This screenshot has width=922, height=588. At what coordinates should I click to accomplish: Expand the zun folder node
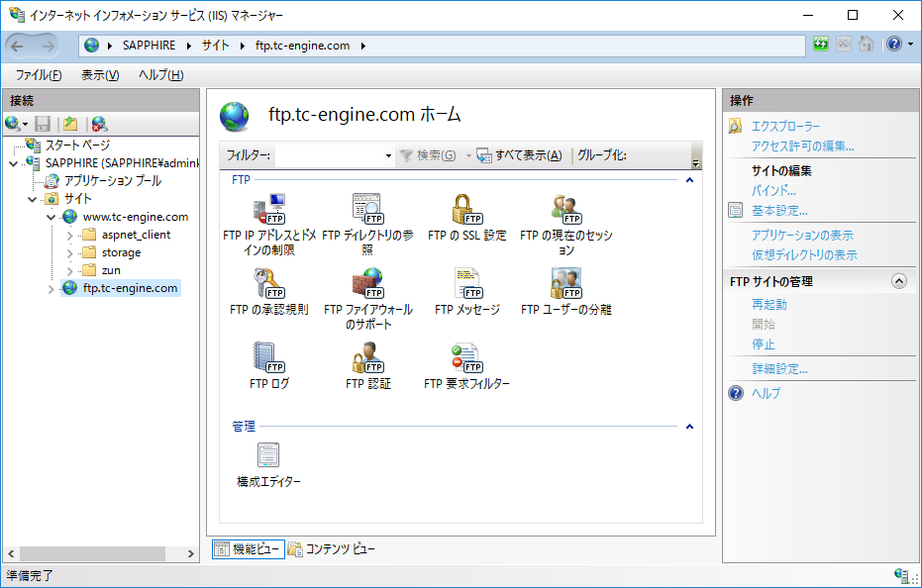(x=70, y=271)
